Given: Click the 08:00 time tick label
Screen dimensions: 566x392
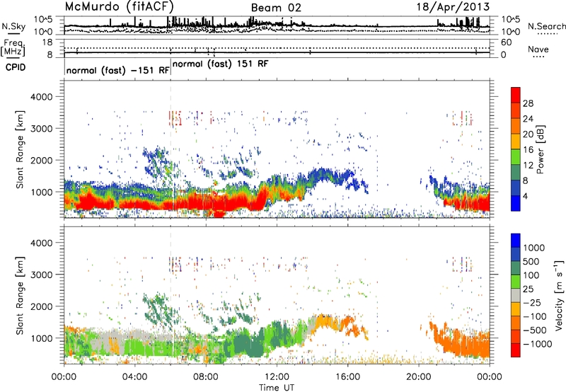Looking at the screenshot, I should pos(206,377).
